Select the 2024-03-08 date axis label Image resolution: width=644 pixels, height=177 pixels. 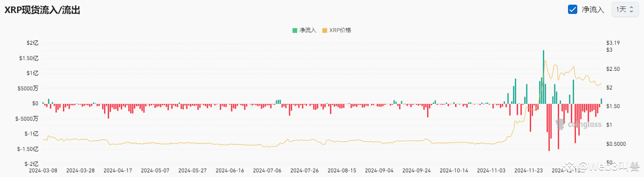[43, 171]
